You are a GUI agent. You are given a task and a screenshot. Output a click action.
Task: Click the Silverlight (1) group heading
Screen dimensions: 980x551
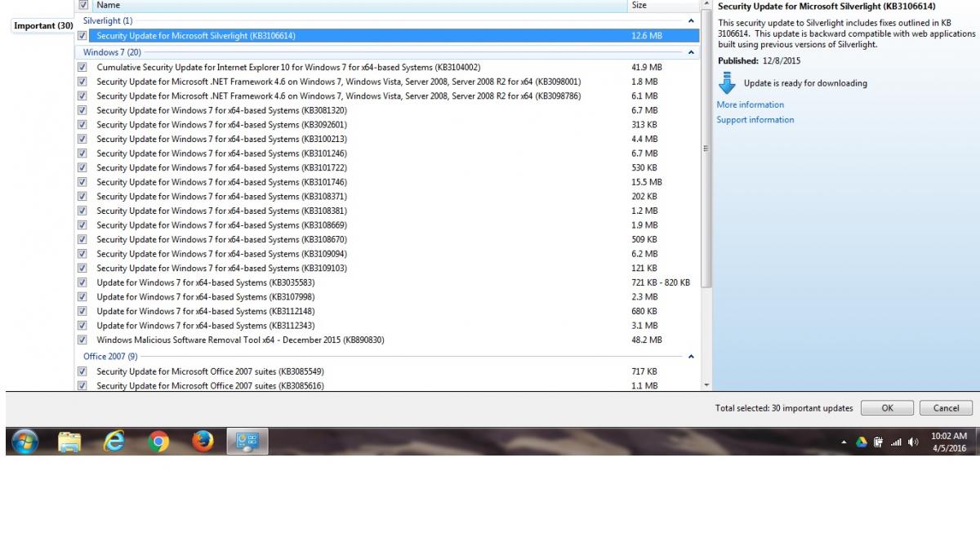108,20
